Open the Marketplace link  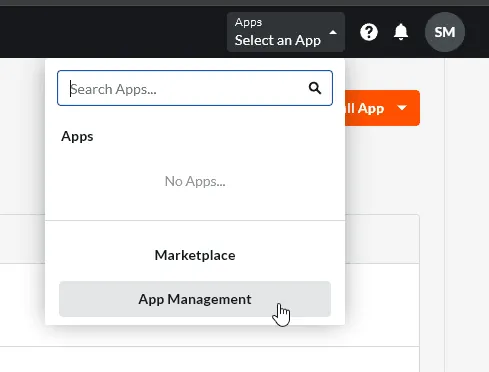pos(195,255)
